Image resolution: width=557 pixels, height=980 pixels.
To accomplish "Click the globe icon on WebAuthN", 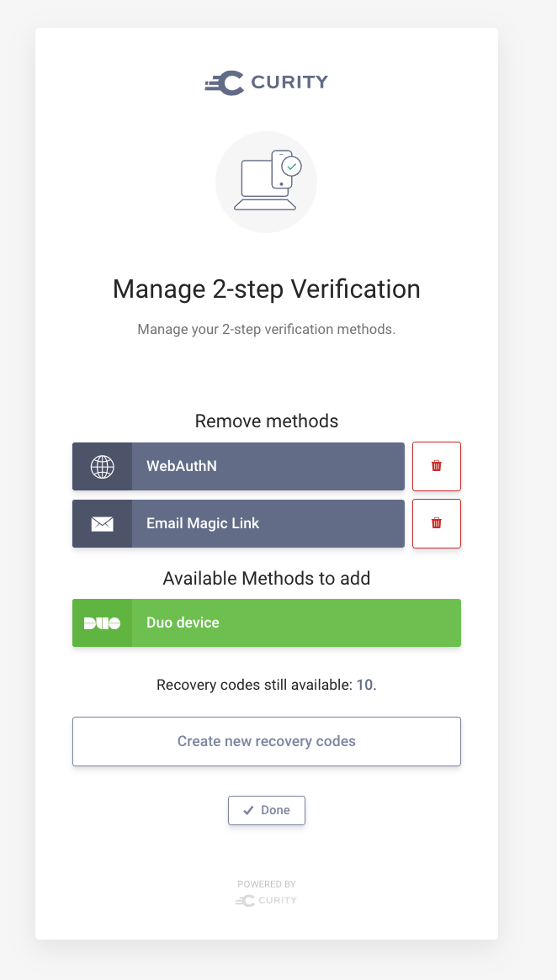I will (x=102, y=466).
